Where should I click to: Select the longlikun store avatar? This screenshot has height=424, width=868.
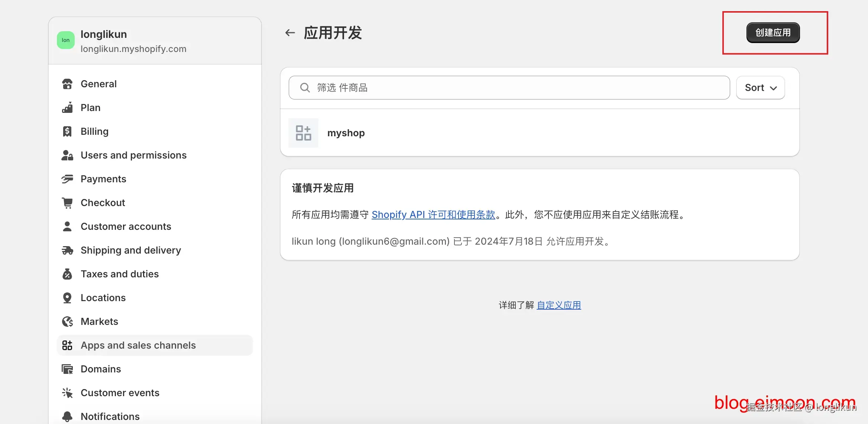coord(65,40)
